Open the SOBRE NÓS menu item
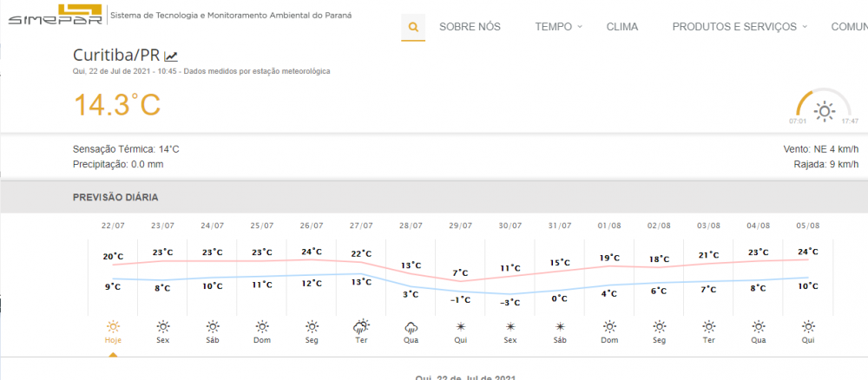Screen dimensions: 868x380 (x=470, y=27)
